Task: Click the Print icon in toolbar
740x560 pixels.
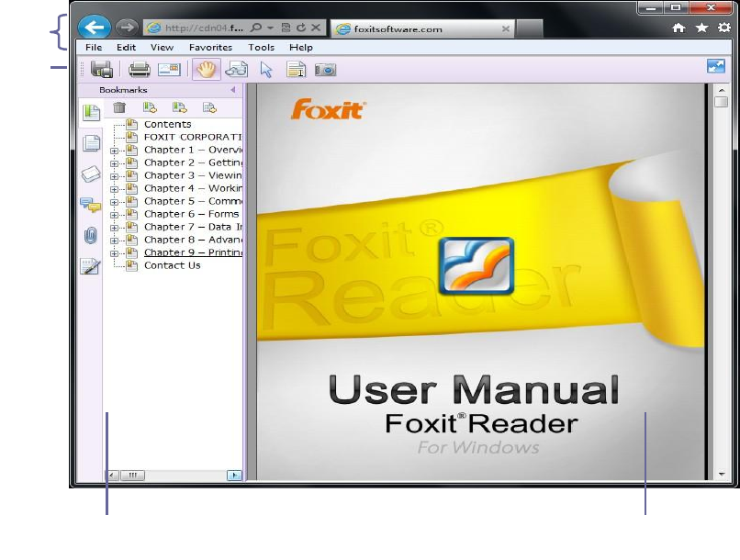Action: tap(140, 70)
